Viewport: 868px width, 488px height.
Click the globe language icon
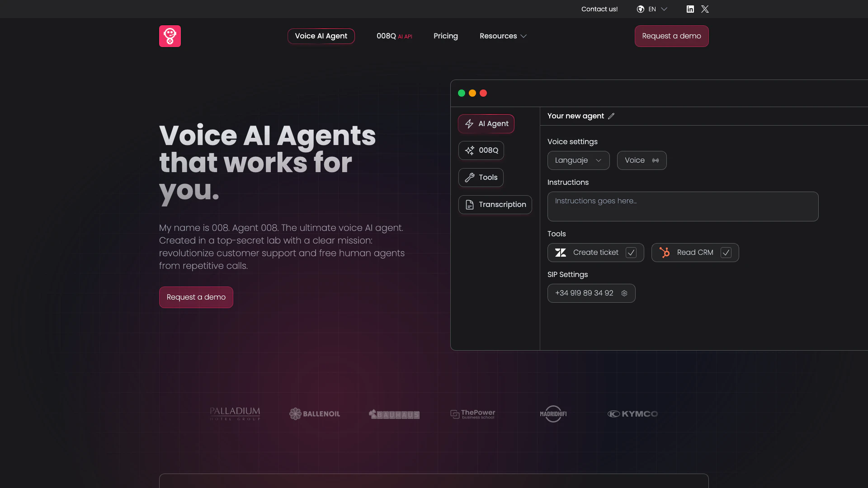pyautogui.click(x=641, y=9)
